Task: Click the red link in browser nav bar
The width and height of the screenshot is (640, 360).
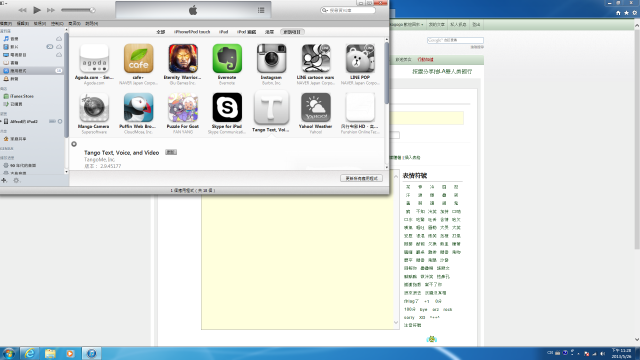Action: [x=425, y=60]
